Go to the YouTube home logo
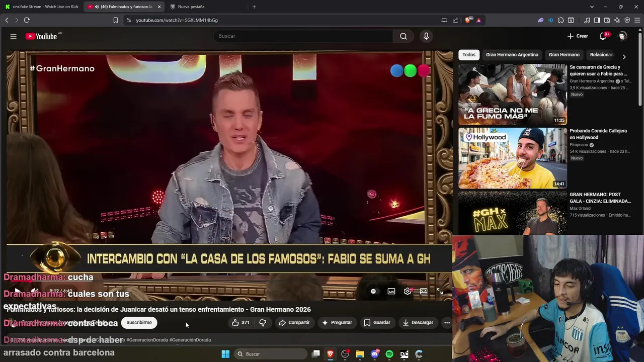 pos(41,36)
